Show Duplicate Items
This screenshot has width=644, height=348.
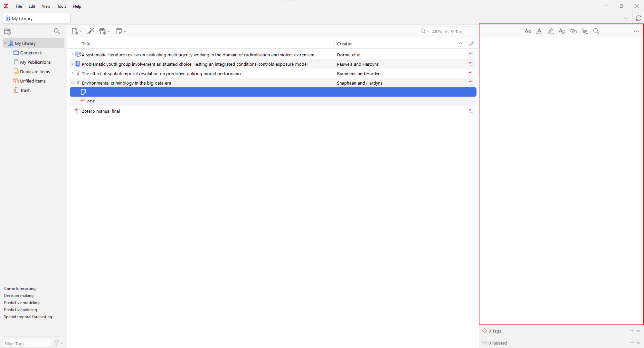[35, 71]
